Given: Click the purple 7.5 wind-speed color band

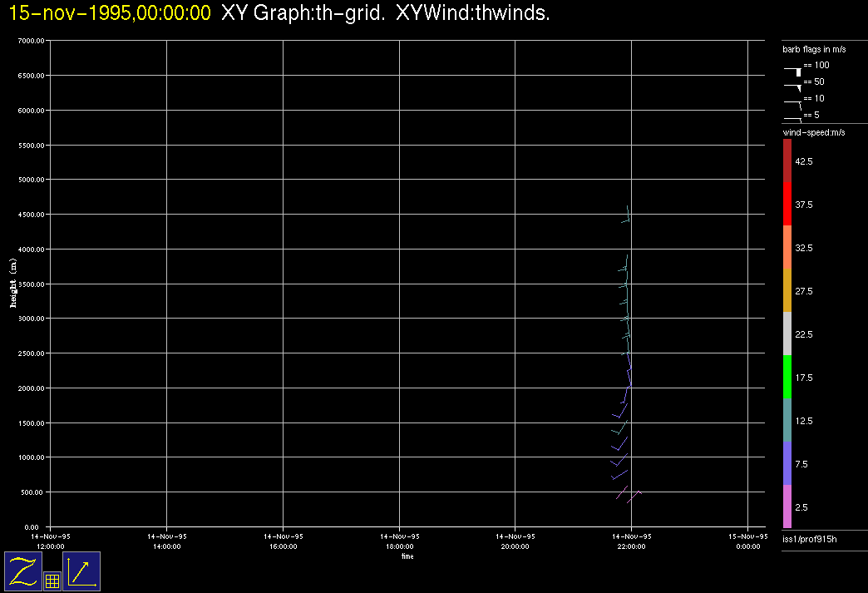Looking at the screenshot, I should click(787, 463).
